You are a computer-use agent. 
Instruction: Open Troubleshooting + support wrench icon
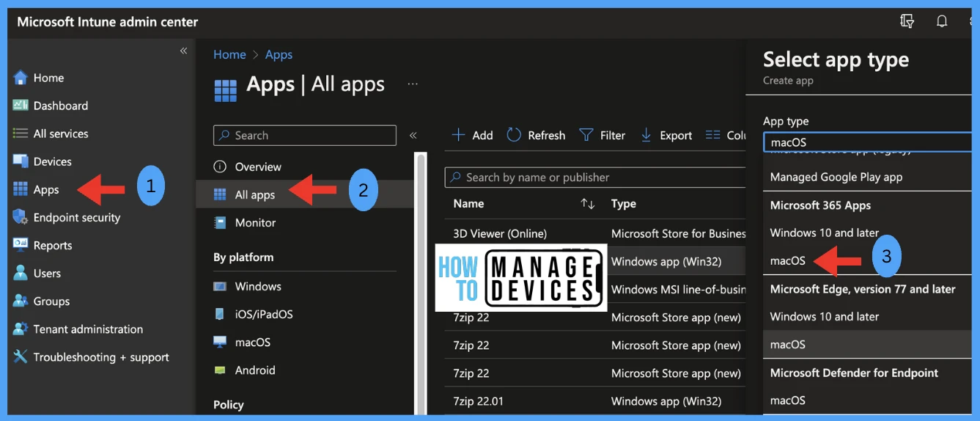(21, 357)
